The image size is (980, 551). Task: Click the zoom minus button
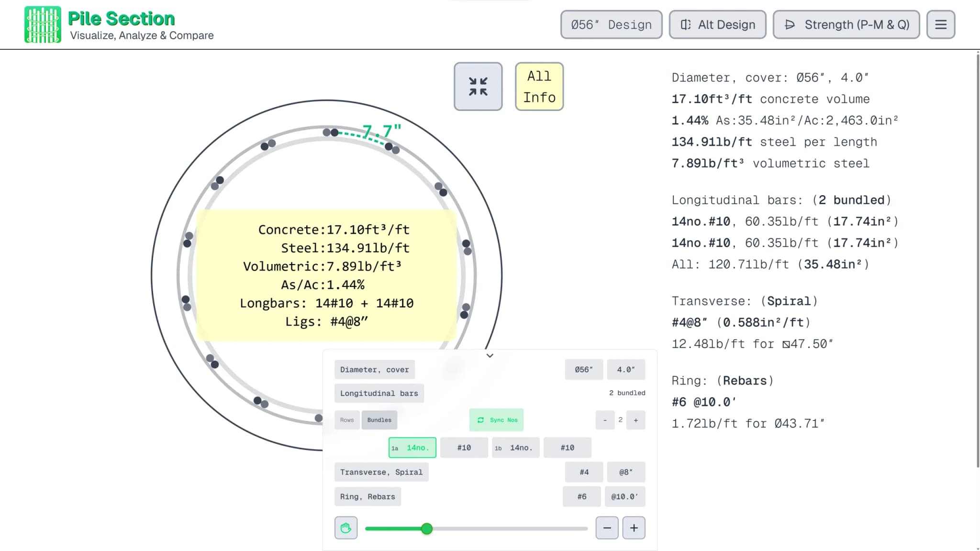[x=607, y=528]
